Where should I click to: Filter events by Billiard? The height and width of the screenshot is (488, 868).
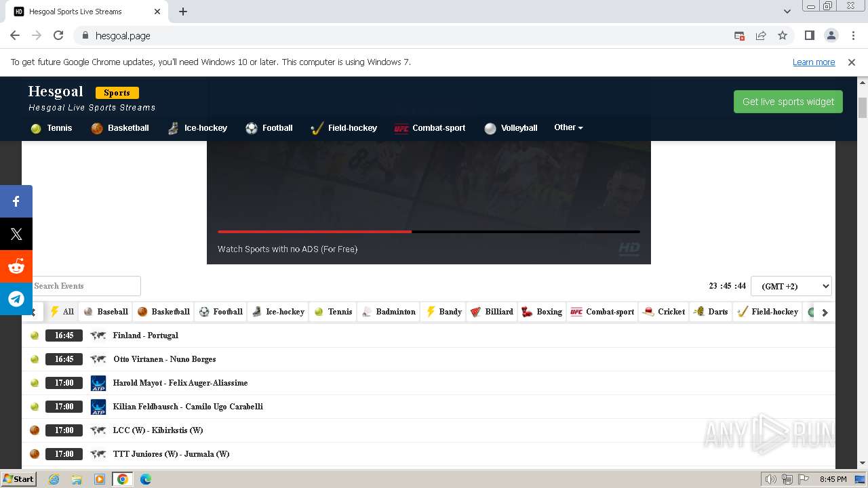coord(492,312)
